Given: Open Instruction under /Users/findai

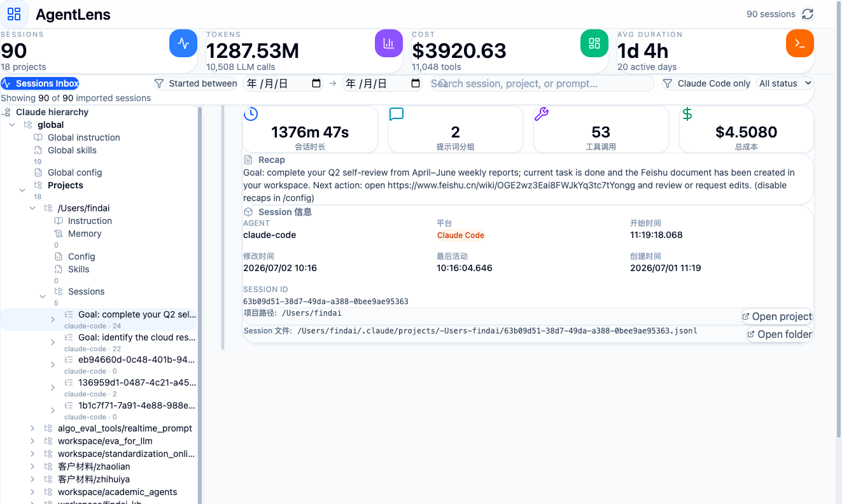Looking at the screenshot, I should [90, 221].
